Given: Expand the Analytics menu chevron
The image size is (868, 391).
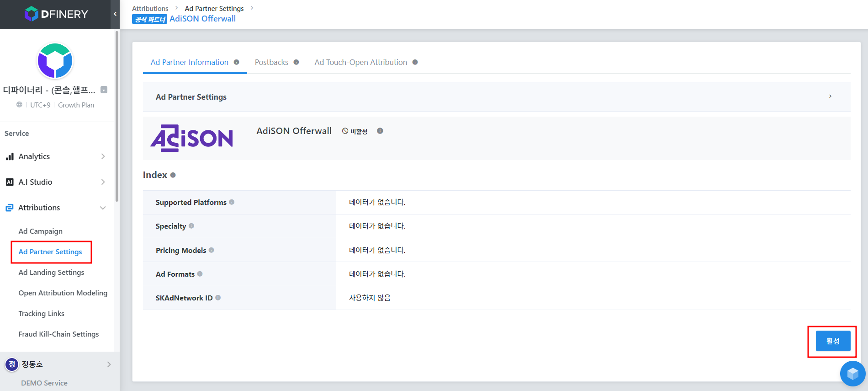Looking at the screenshot, I should pos(103,156).
